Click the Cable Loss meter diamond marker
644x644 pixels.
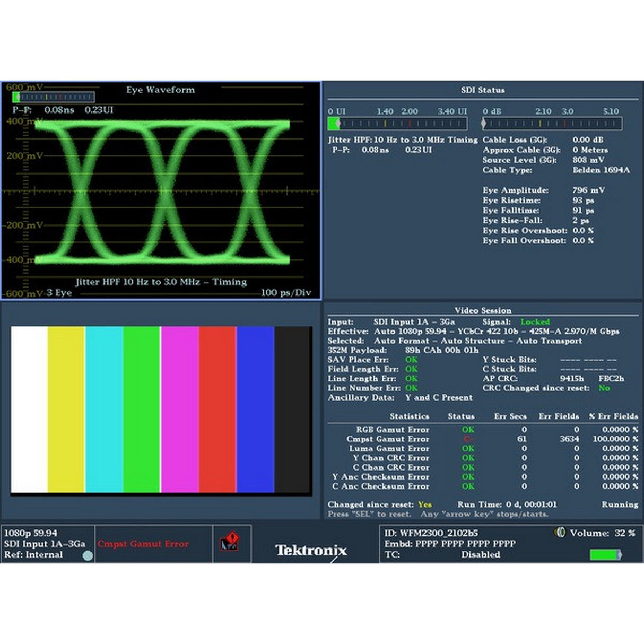click(483, 123)
